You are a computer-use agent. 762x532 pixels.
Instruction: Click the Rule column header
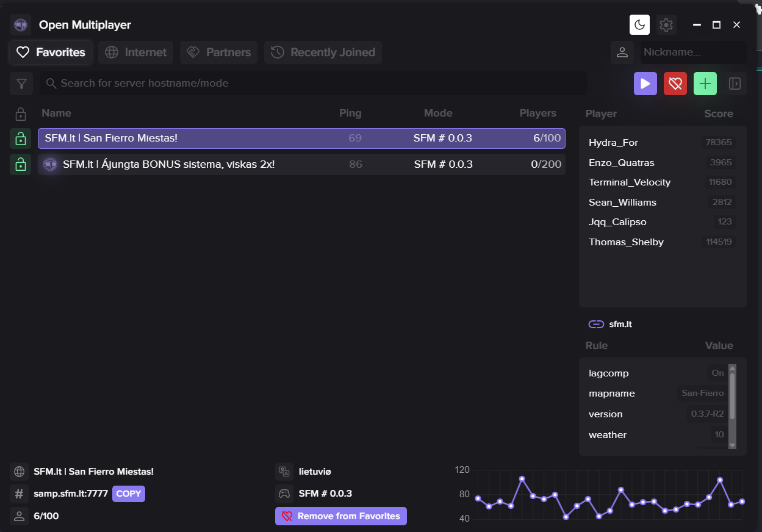pyautogui.click(x=596, y=345)
